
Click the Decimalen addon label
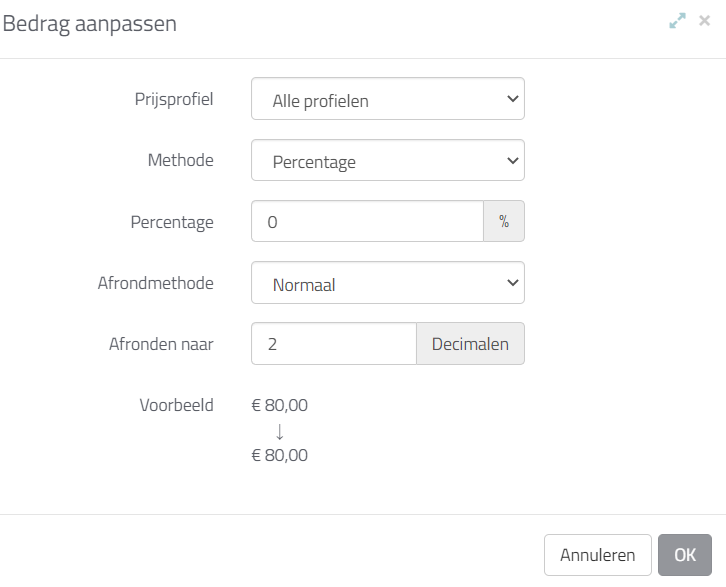[470, 344]
